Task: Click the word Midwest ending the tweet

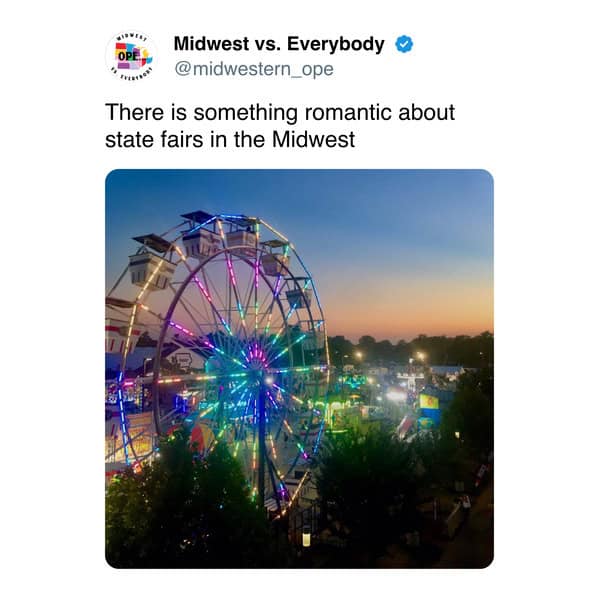Action: 313,139
